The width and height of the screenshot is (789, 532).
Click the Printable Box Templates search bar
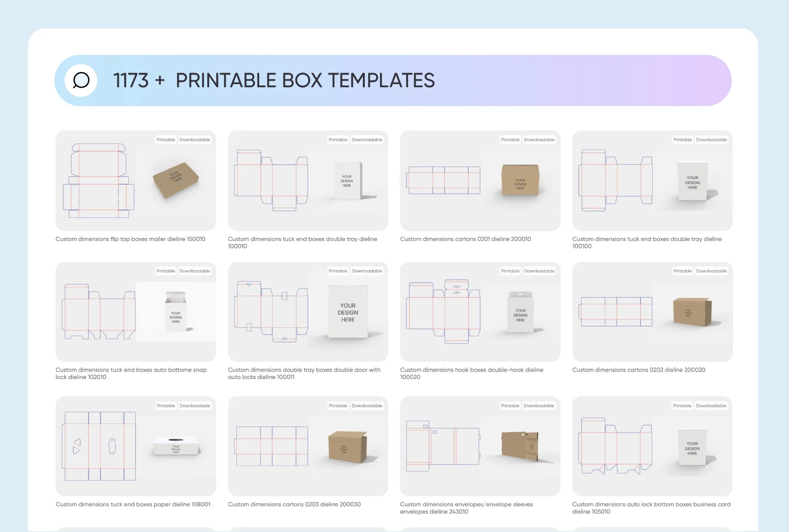[x=393, y=81]
